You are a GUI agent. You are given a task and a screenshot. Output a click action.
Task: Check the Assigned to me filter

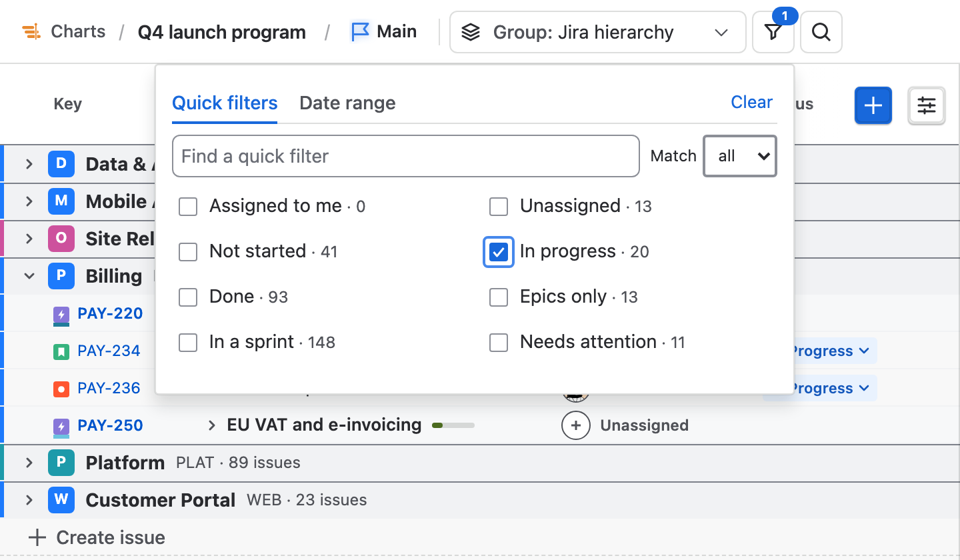[x=188, y=207]
